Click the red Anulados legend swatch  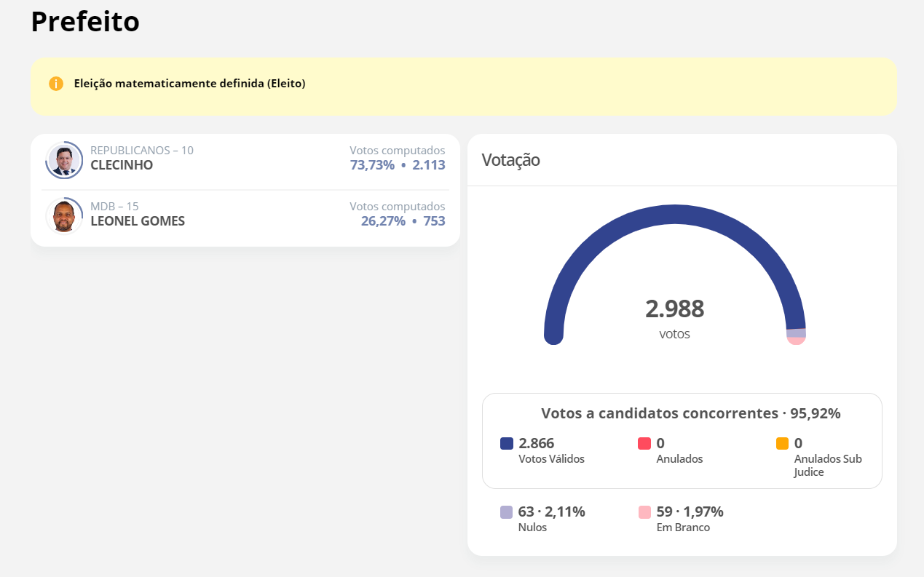644,443
